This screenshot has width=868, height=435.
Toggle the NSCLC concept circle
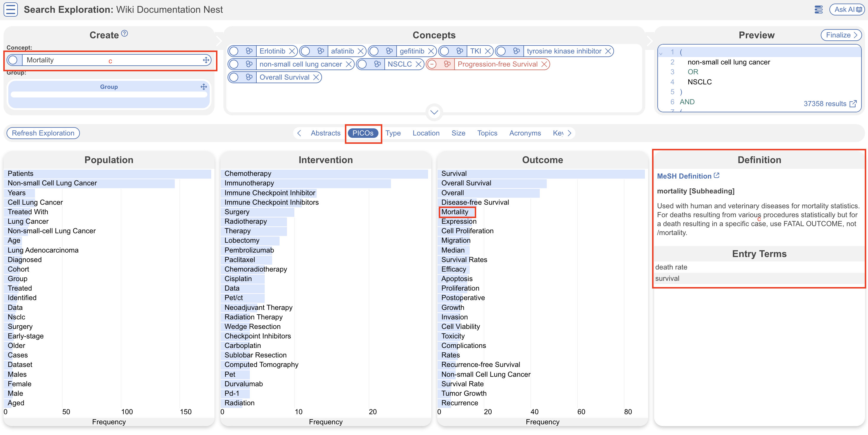[x=362, y=64]
